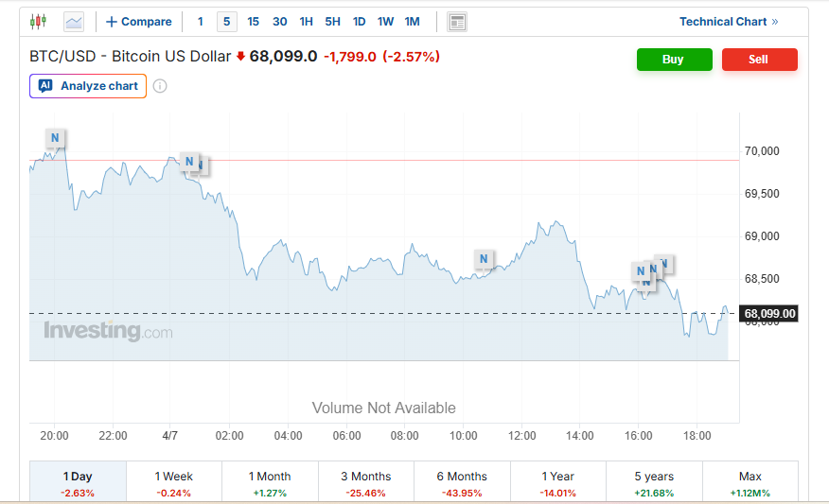Screen dimensions: 829x504
Task: Open the Compare instruments option
Action: 139,22
